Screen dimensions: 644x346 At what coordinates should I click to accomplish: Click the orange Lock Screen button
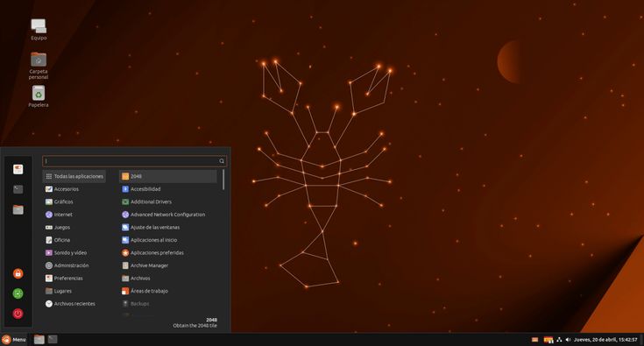[18, 273]
